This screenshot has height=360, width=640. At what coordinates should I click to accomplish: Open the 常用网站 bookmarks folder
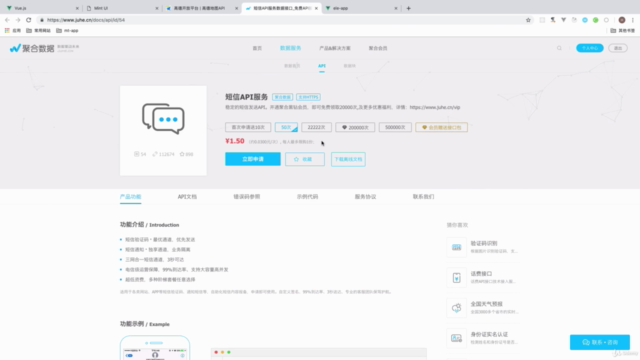(38, 31)
